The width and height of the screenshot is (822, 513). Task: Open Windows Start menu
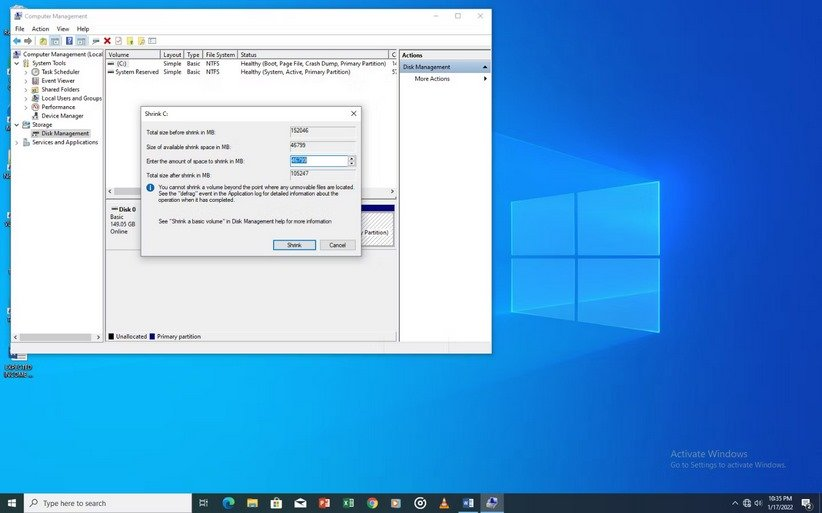(12, 503)
